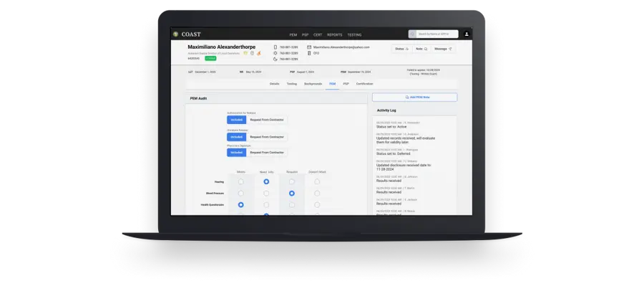Select Doesn't Meet for Blood Pressure
Image resolution: width=644 pixels, height=286 pixels.
click(x=317, y=193)
